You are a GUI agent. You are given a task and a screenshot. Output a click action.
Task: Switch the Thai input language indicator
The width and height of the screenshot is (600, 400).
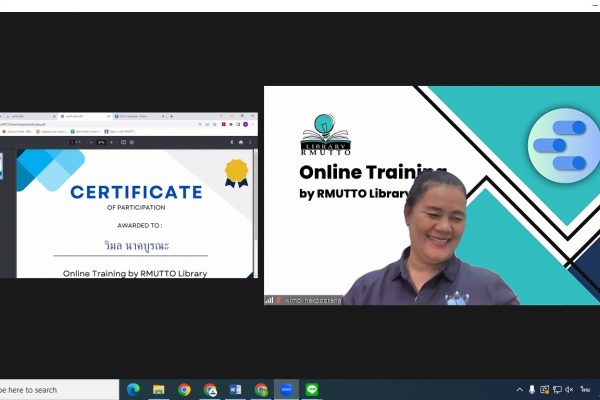[585, 390]
